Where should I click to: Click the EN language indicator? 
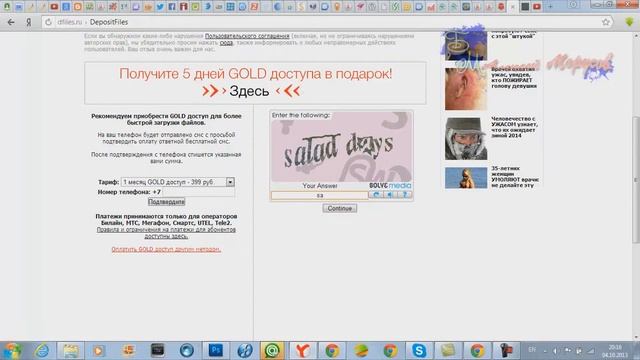pyautogui.click(x=532, y=350)
